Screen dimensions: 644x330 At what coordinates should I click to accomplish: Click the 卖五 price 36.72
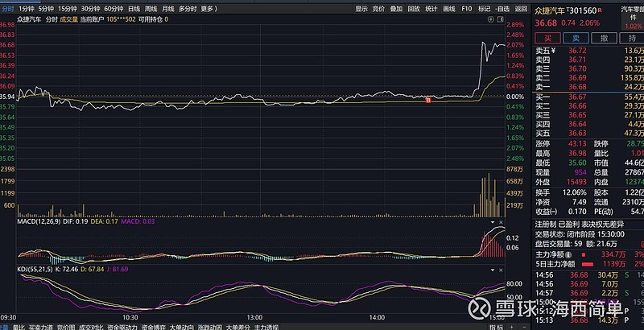[577, 51]
